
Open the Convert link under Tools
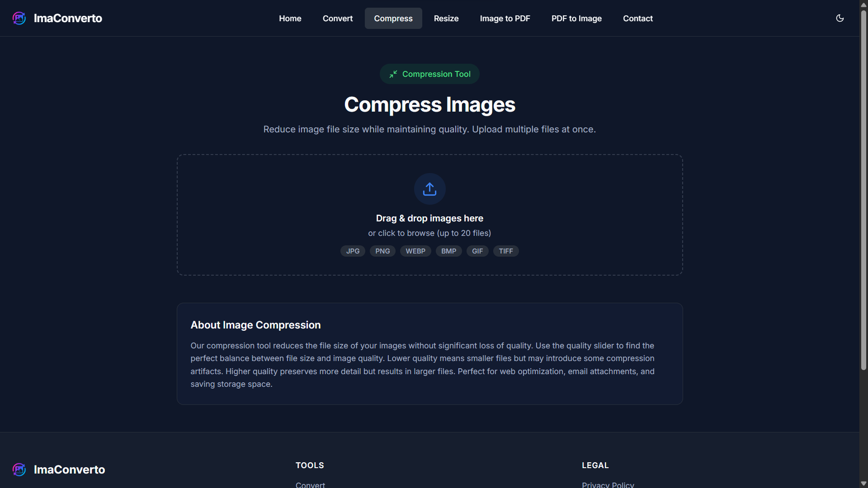click(x=310, y=484)
